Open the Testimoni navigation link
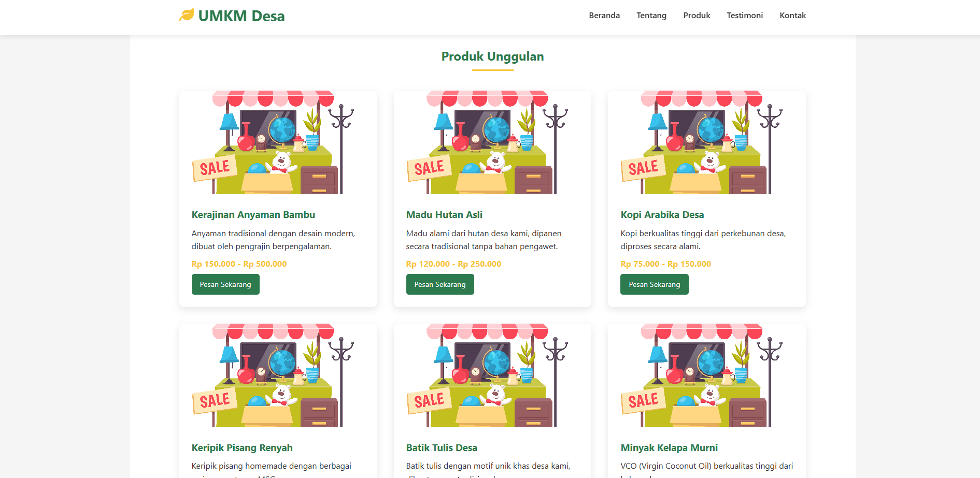Image resolution: width=980 pixels, height=478 pixels. pyautogui.click(x=745, y=16)
